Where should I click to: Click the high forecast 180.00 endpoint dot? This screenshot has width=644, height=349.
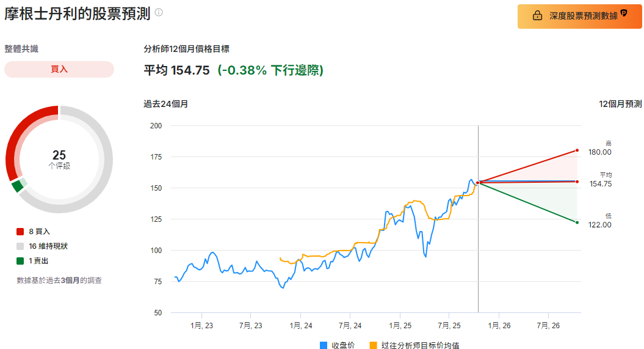coord(577,150)
